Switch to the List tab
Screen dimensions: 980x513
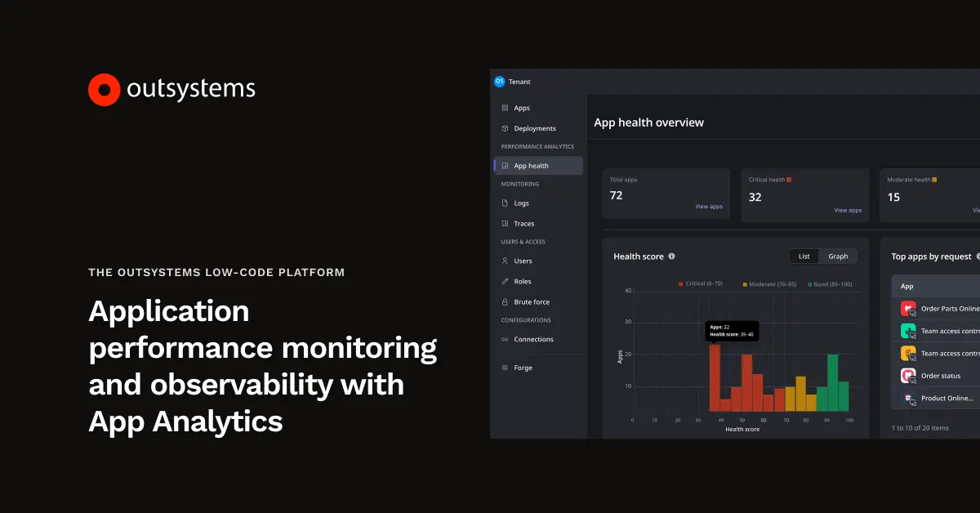[x=804, y=256]
